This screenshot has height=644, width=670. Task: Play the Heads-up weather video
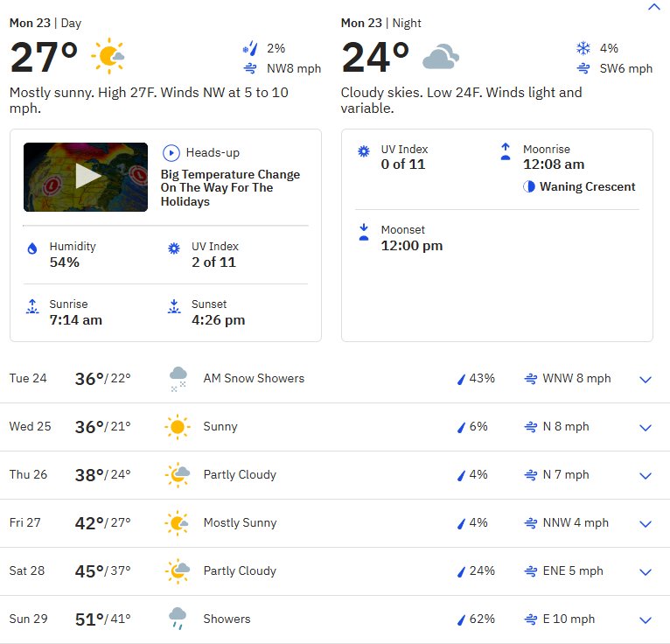87,176
